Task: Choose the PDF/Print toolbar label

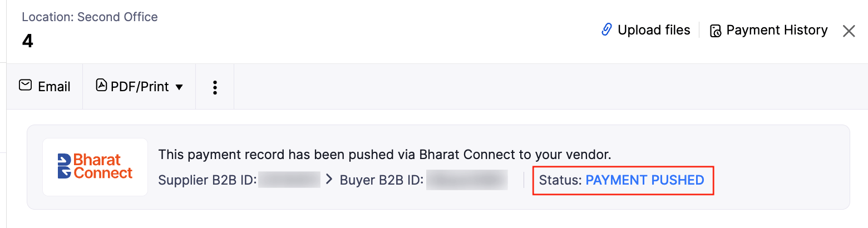Action: 140,87
